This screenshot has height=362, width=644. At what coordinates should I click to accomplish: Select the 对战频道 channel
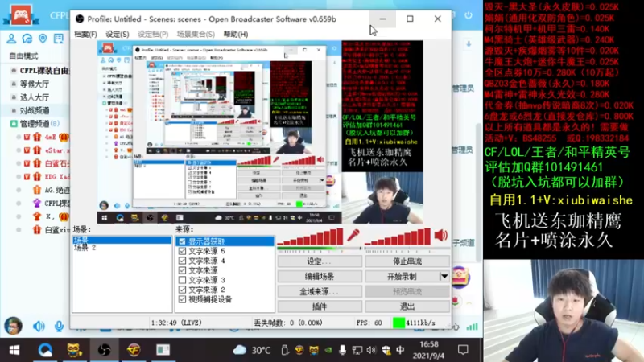pos(35,110)
